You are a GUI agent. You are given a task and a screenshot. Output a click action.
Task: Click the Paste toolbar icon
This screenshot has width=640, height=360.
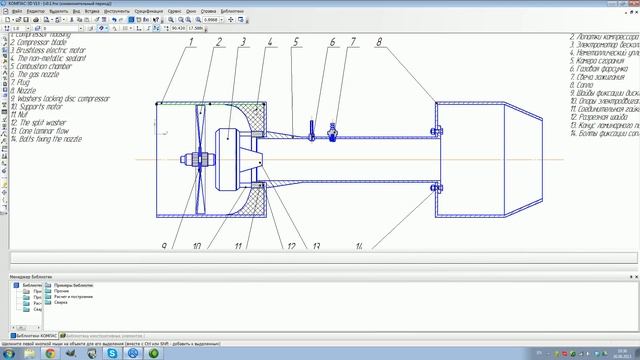pyautogui.click(x=87, y=20)
